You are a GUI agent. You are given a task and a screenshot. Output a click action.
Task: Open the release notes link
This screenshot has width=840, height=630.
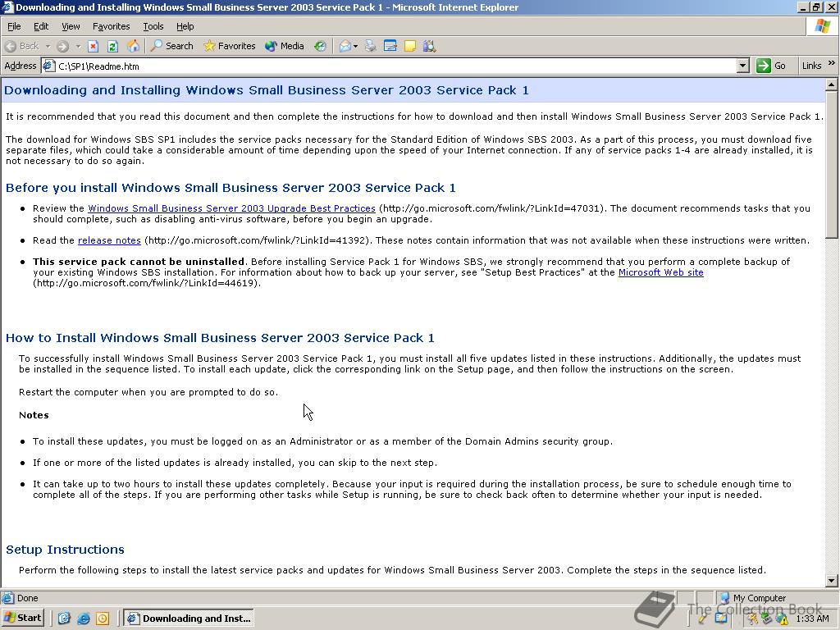109,240
